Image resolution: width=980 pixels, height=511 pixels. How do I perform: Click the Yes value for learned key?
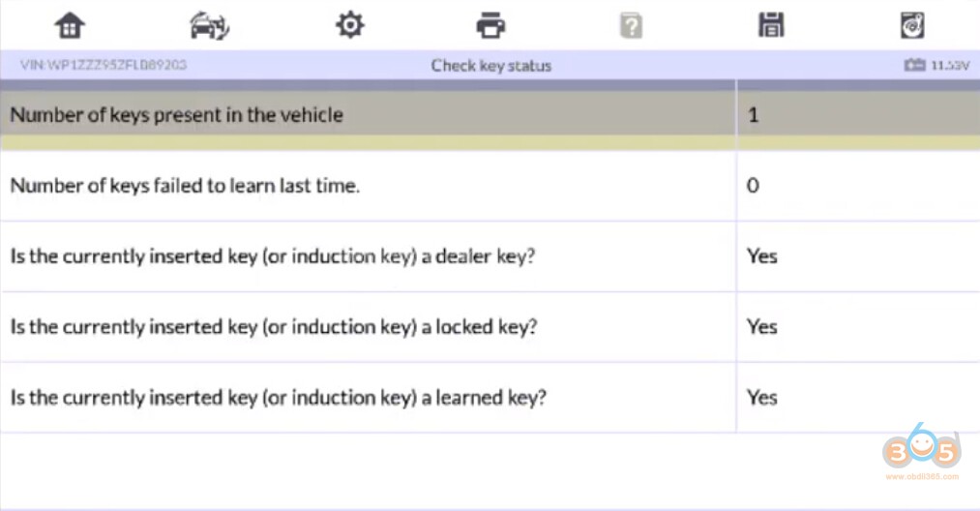(x=761, y=398)
